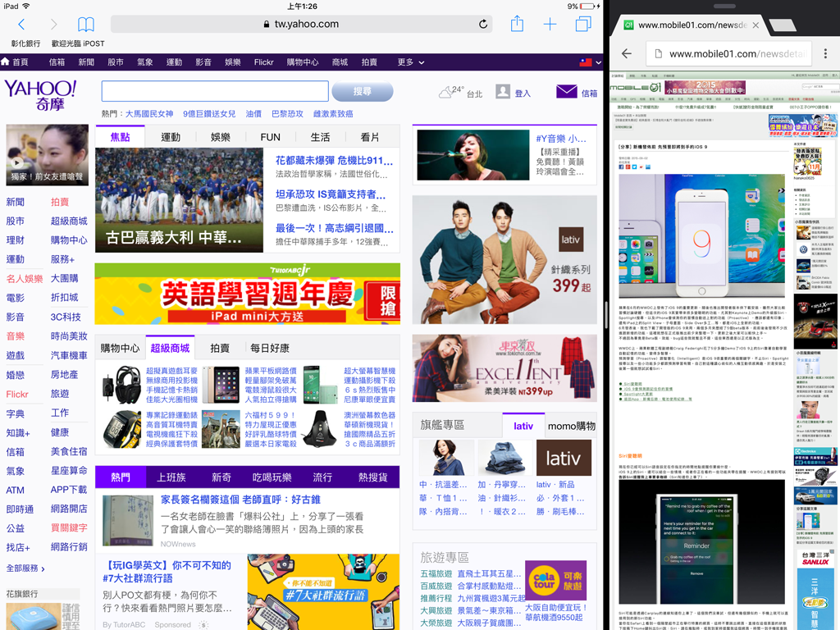Switch to 拍賣 shopping tab

pos(220,348)
